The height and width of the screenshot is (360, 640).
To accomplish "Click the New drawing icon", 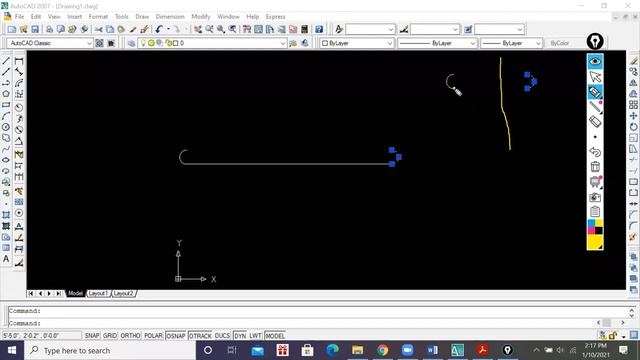I will coord(12,29).
